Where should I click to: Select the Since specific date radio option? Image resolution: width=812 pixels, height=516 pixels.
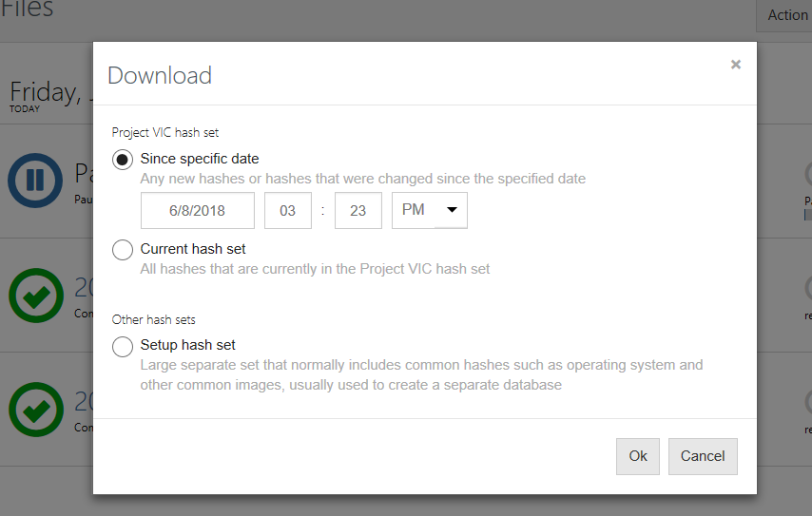coord(123,160)
